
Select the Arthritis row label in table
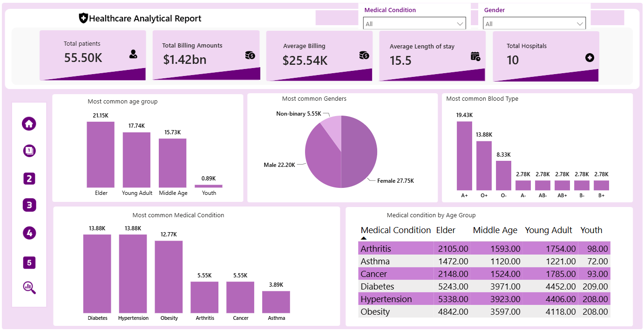point(376,248)
